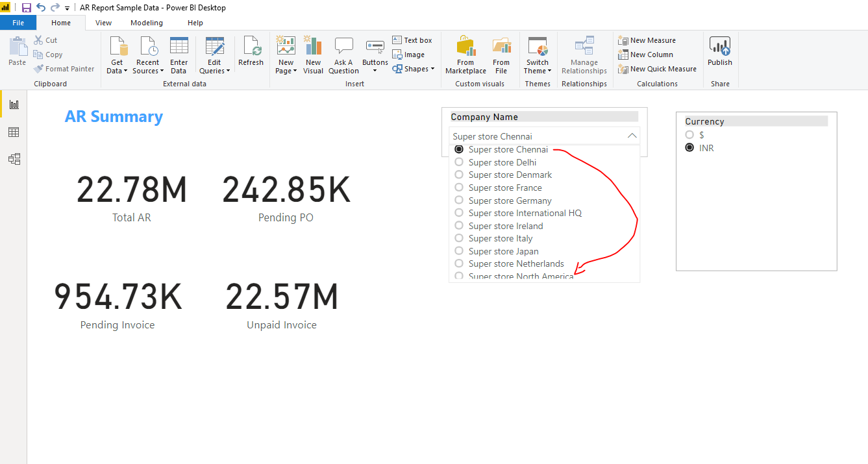This screenshot has width=868, height=464.
Task: Open the Get Data dropdown
Action: tap(118, 55)
